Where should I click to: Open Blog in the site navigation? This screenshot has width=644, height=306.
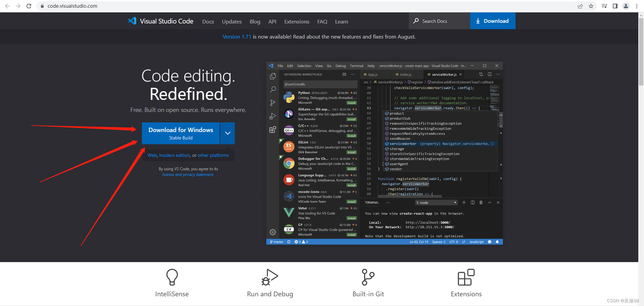tap(255, 21)
